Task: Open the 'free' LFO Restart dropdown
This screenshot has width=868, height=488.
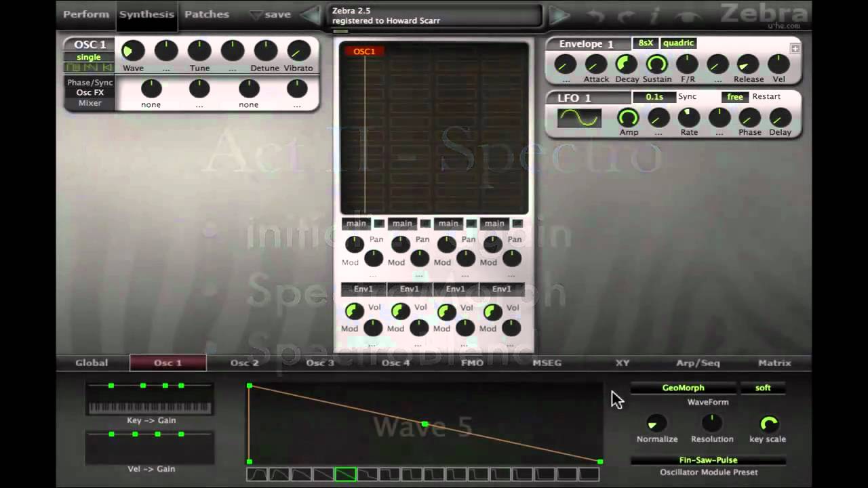Action: [x=735, y=97]
